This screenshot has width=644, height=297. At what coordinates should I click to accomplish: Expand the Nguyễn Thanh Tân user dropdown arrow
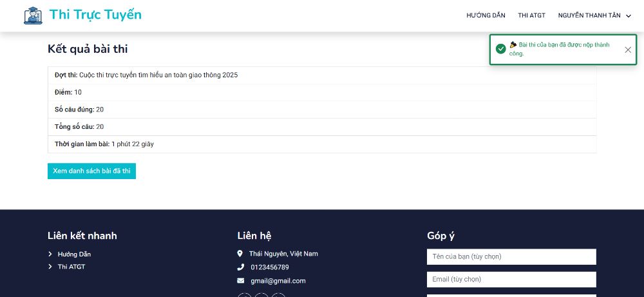point(629,15)
